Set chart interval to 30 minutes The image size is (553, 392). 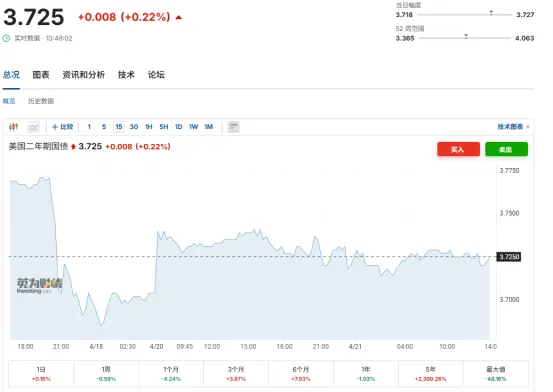pos(134,127)
